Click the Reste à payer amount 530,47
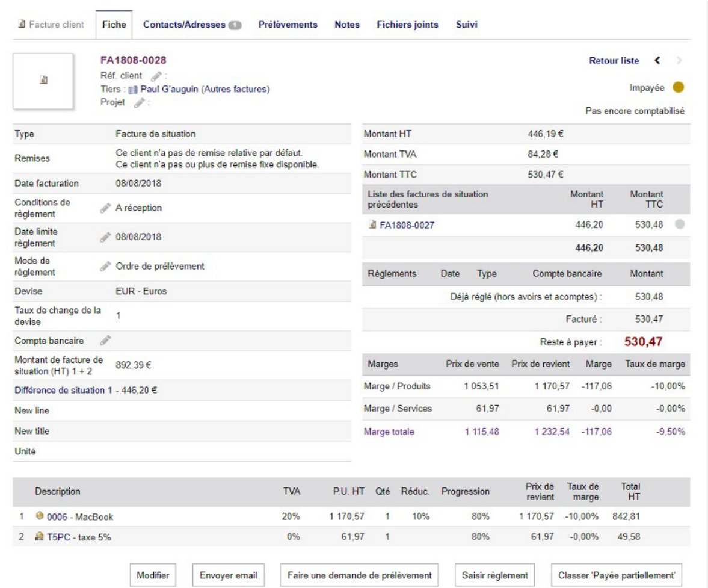The width and height of the screenshot is (708, 588). [644, 342]
